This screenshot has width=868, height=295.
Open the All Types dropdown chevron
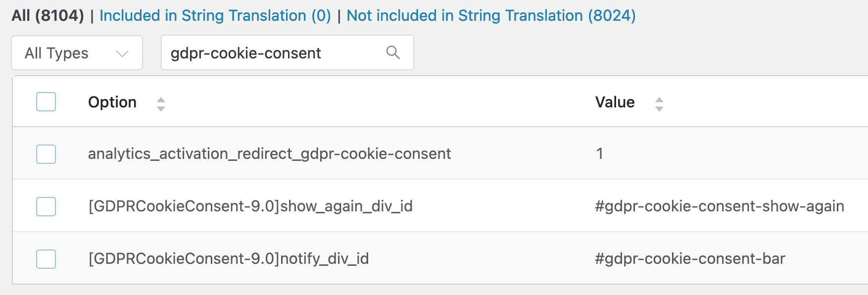[x=122, y=53]
